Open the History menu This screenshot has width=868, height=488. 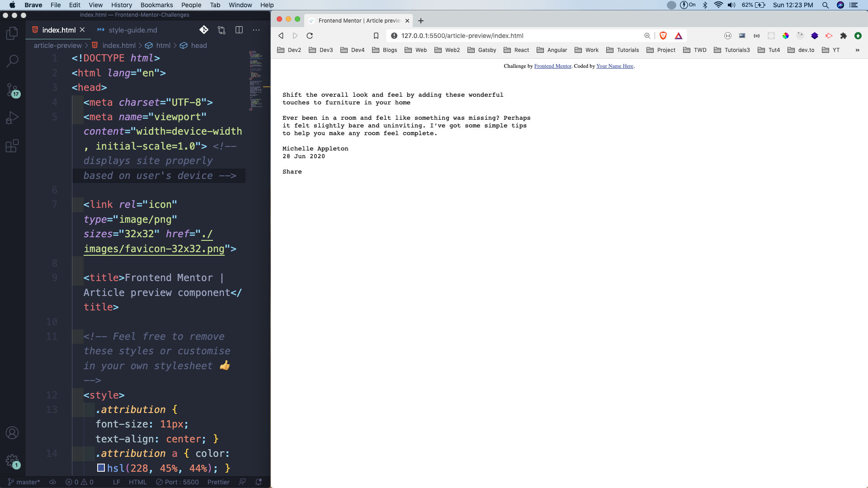click(x=122, y=5)
